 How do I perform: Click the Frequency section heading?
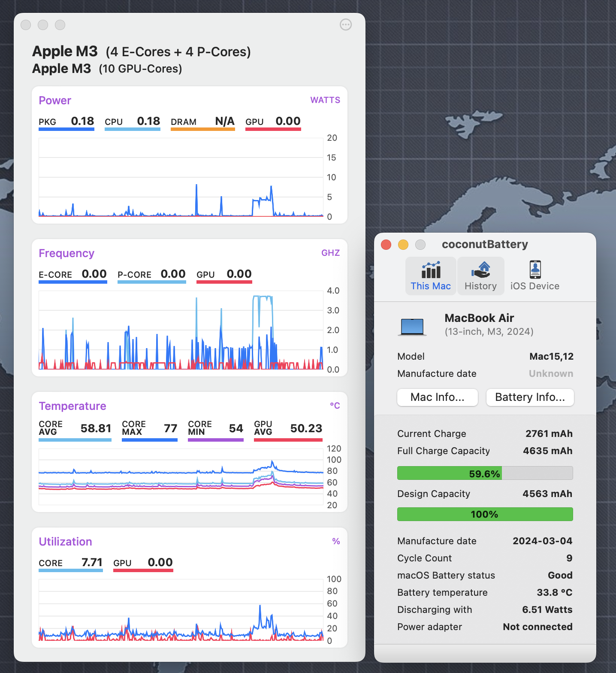[66, 253]
